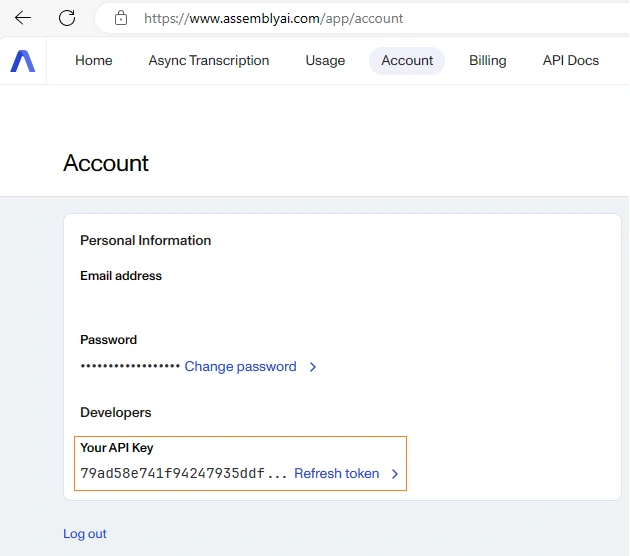Open the Async Transcription tab
The image size is (630, 556).
[209, 61]
